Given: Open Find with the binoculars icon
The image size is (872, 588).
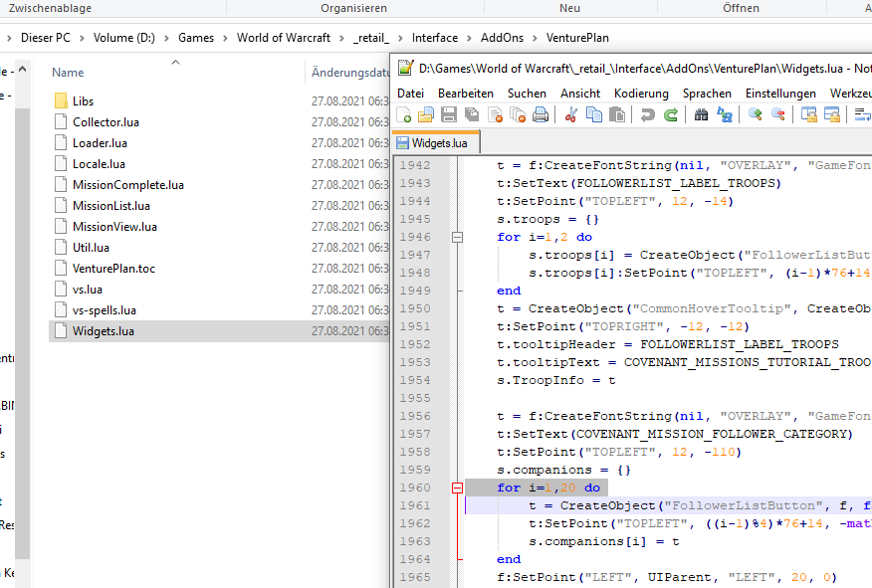Looking at the screenshot, I should [702, 115].
